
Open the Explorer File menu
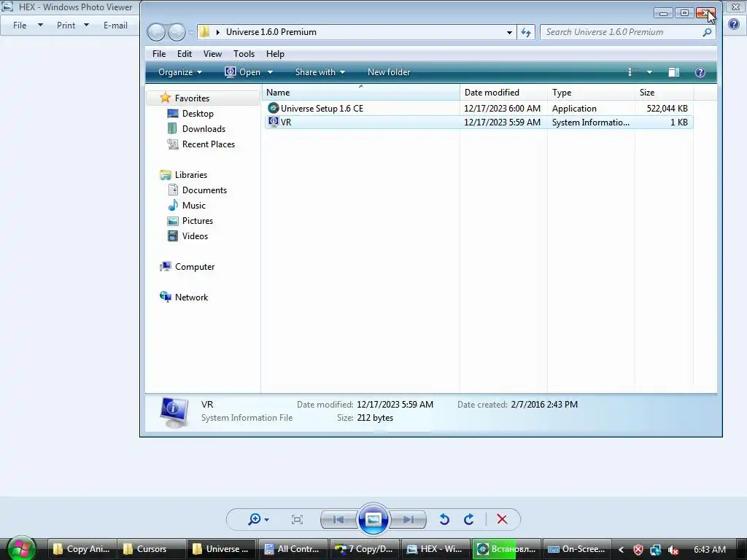pos(159,54)
